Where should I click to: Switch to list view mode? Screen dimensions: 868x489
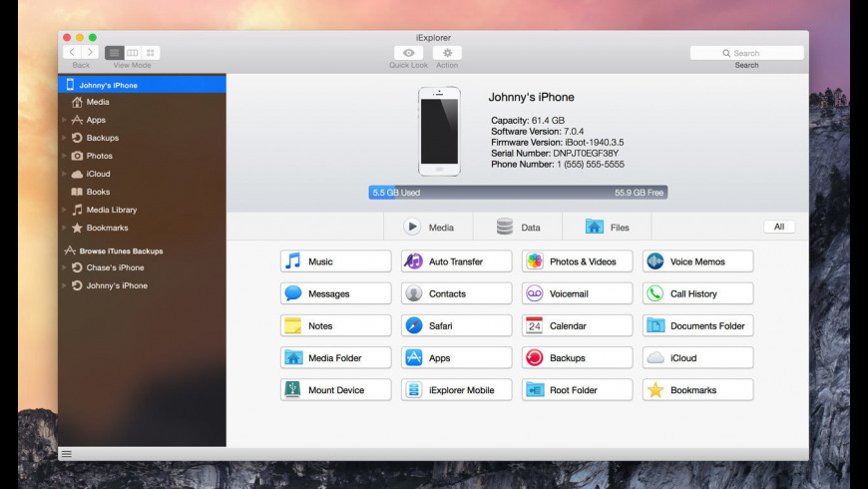(x=115, y=53)
